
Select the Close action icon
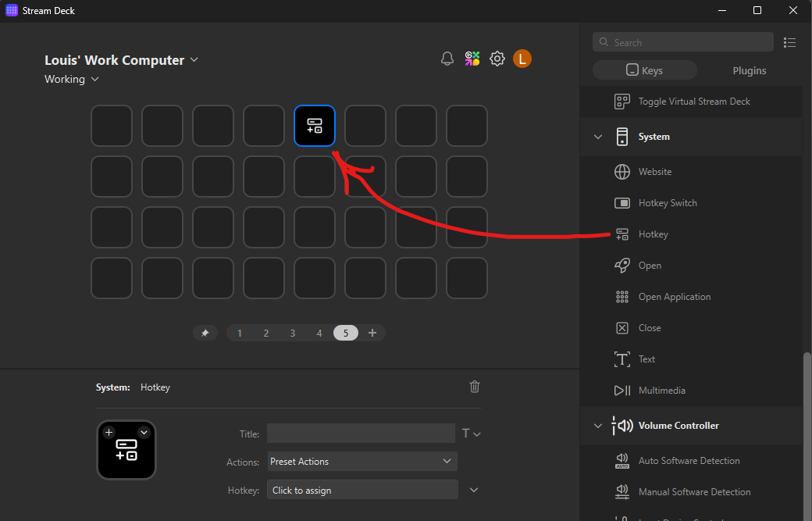[x=622, y=327]
